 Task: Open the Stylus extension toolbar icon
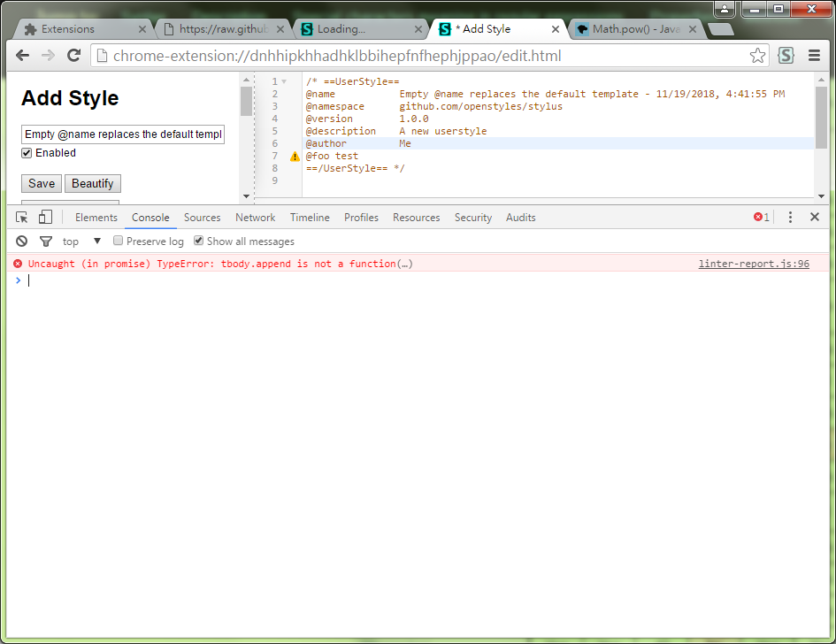point(786,56)
